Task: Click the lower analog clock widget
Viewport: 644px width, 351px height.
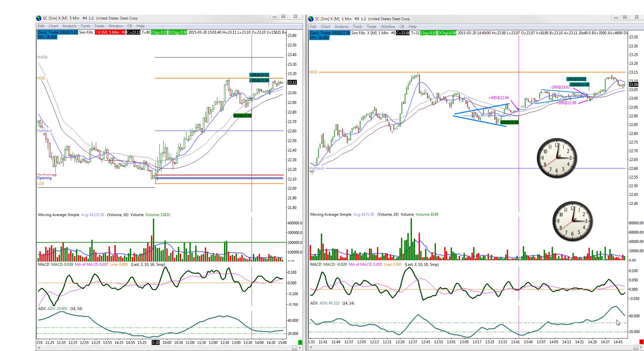Action: [x=573, y=221]
